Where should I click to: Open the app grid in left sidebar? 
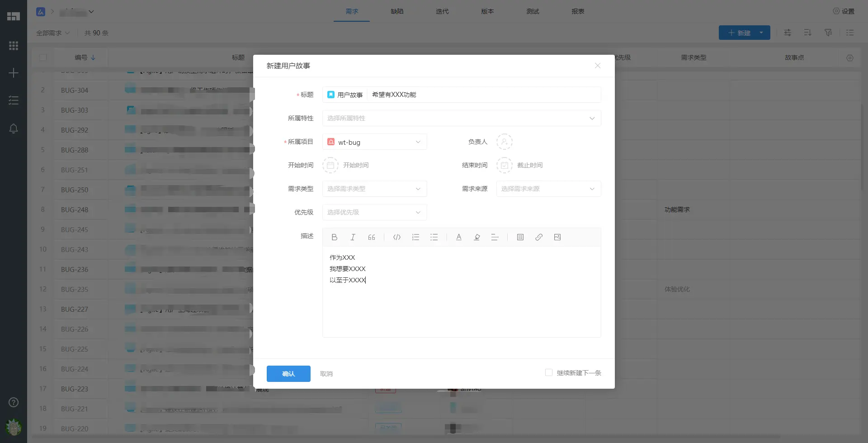pos(14,46)
